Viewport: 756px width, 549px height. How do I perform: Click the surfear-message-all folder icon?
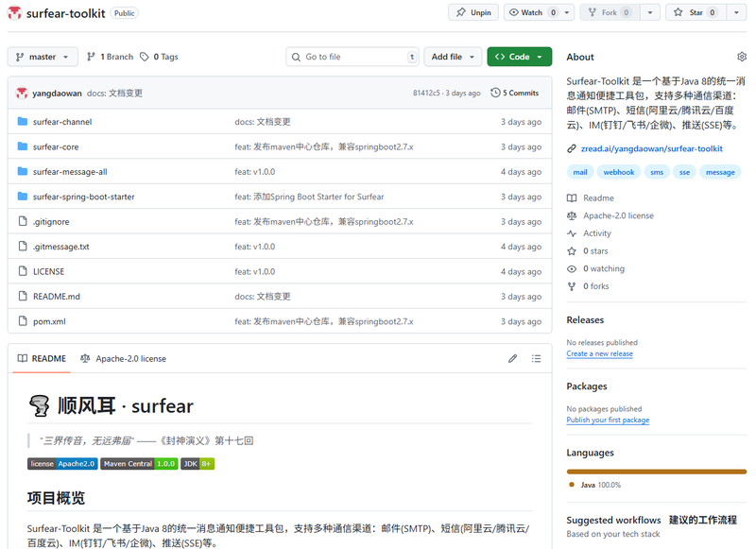tap(22, 172)
